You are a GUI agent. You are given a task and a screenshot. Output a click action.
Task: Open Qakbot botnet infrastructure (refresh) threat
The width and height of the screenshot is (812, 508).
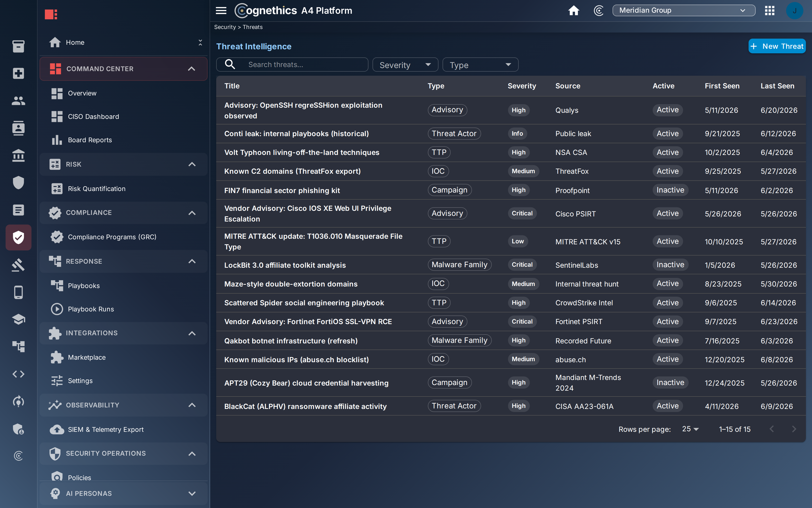(511, 341)
